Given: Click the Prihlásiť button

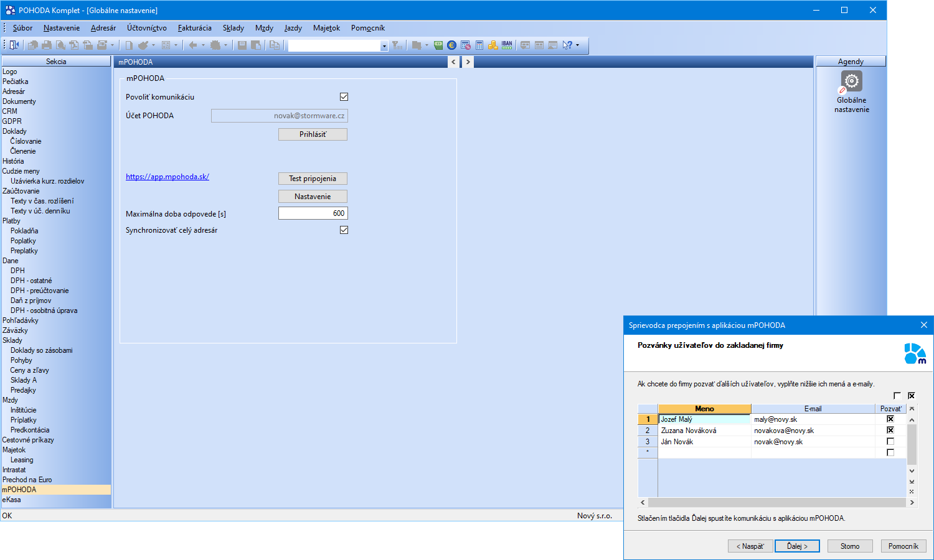Looking at the screenshot, I should (x=313, y=134).
